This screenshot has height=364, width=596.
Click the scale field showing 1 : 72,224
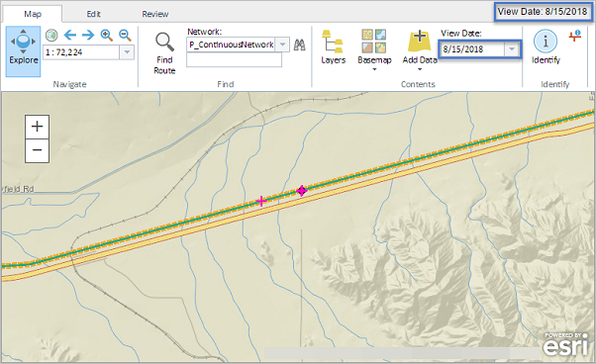click(81, 52)
